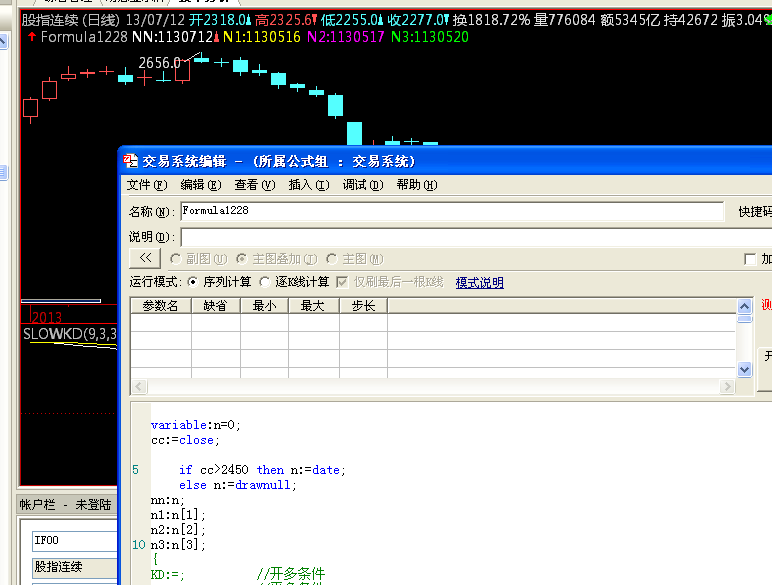Click the code line 'nn:n;'
772x585 pixels.
coord(167,500)
